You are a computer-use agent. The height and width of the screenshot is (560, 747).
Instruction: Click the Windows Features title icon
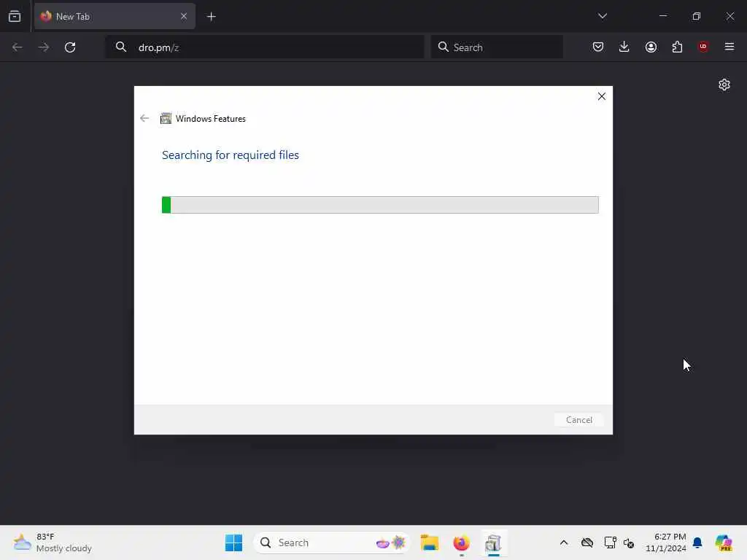tap(166, 118)
